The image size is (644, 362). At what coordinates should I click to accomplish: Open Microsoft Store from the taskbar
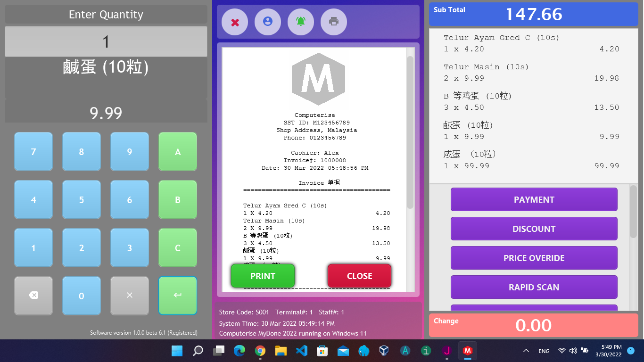click(x=322, y=351)
